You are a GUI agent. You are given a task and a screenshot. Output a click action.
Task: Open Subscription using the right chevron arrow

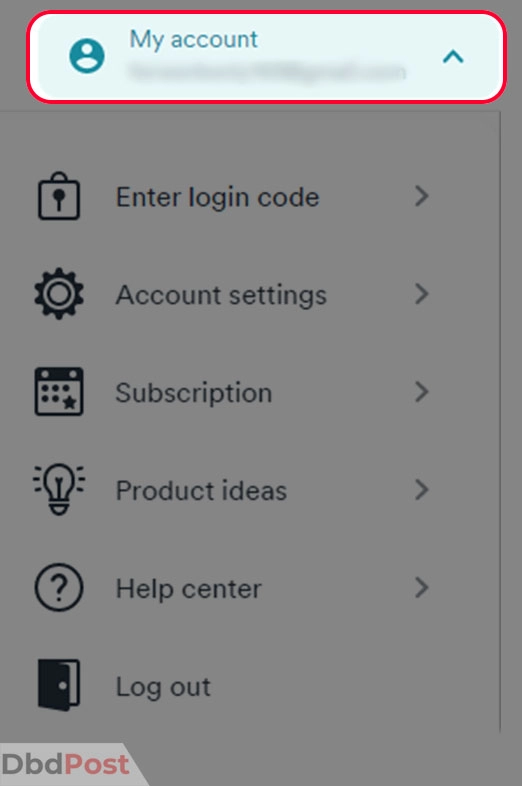422,391
